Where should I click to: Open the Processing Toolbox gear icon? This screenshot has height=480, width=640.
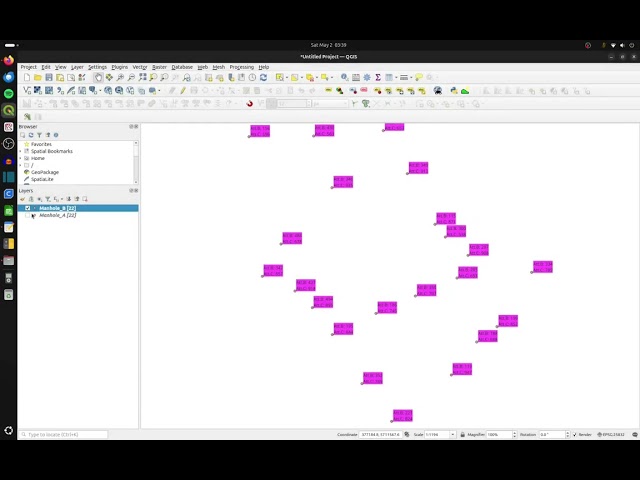(367, 77)
